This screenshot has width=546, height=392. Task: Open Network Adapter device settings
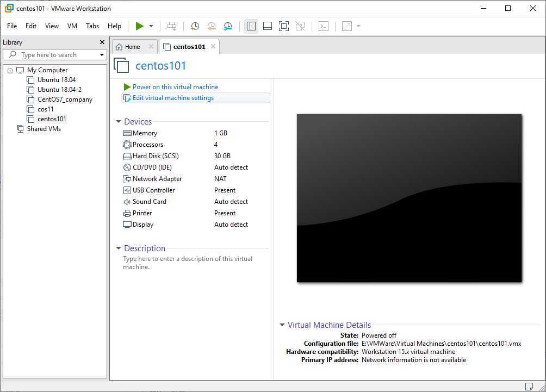[x=157, y=178]
